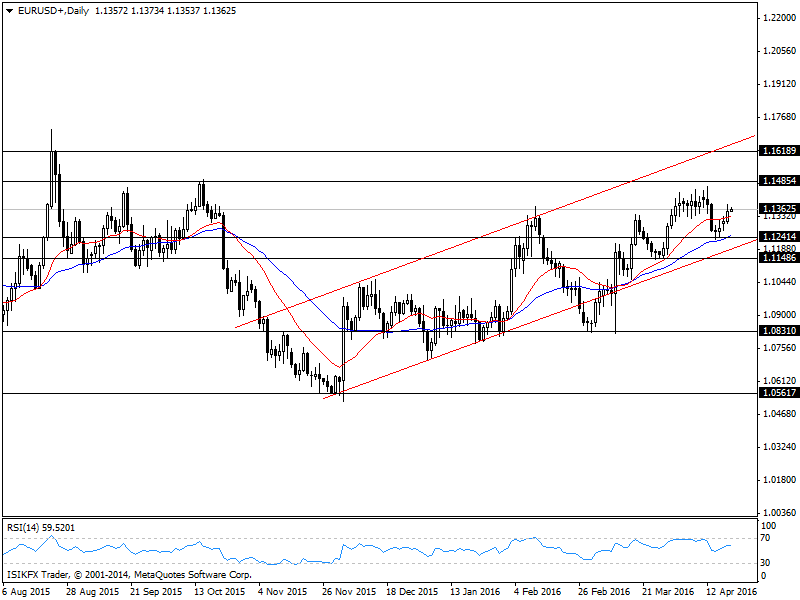Click the 1.22000 price scale value
Screen dimensions: 800x600
779,18
